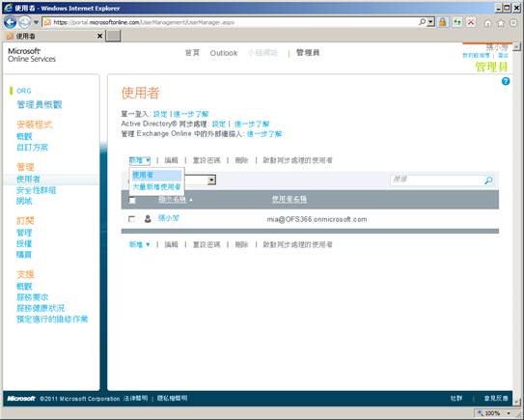The image size is (524, 420).
Task: Click 編輯 in the bottom toolbar
Action: [171, 244]
